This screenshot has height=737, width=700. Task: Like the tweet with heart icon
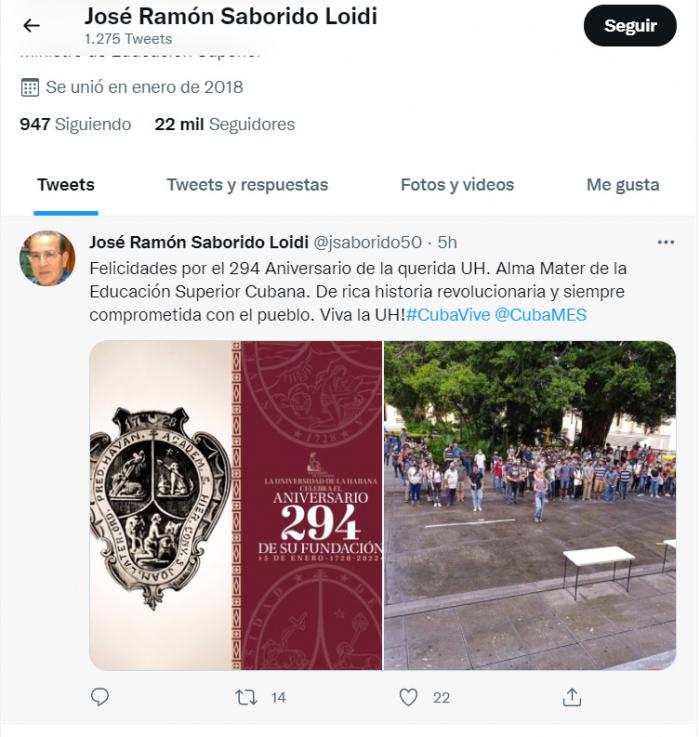coord(408,697)
